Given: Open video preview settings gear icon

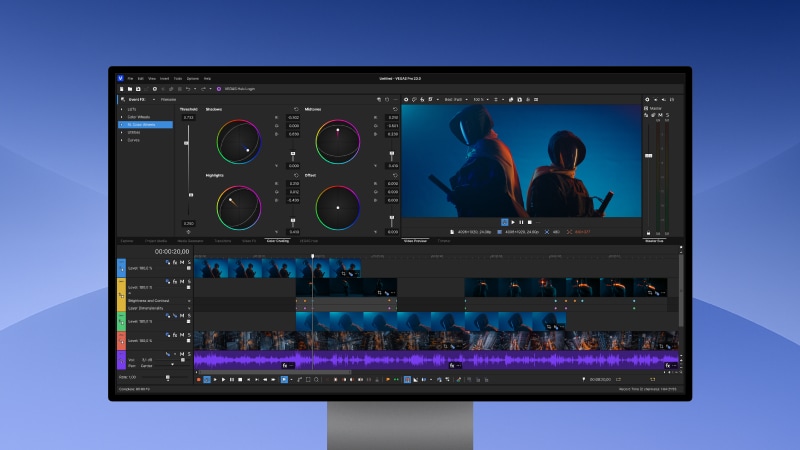Looking at the screenshot, I should (x=407, y=99).
